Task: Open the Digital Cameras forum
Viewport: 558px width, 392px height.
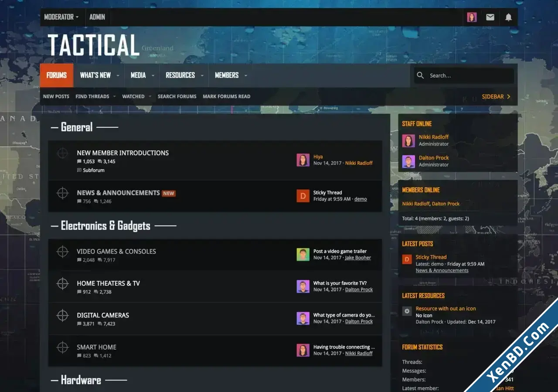Action: (x=103, y=315)
